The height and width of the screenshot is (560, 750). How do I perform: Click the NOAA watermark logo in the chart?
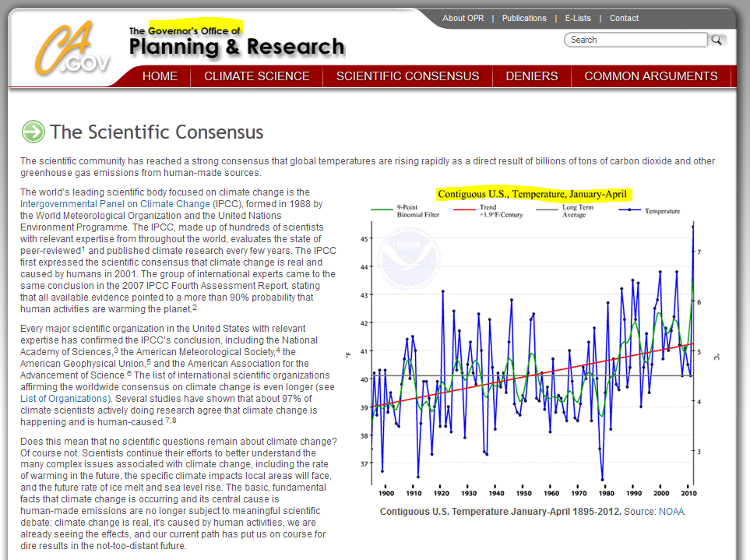point(408,255)
